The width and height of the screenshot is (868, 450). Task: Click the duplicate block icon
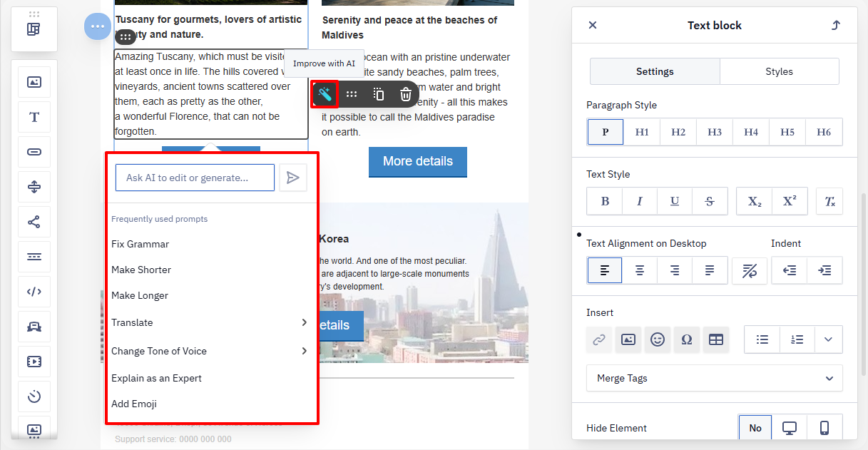click(x=379, y=94)
